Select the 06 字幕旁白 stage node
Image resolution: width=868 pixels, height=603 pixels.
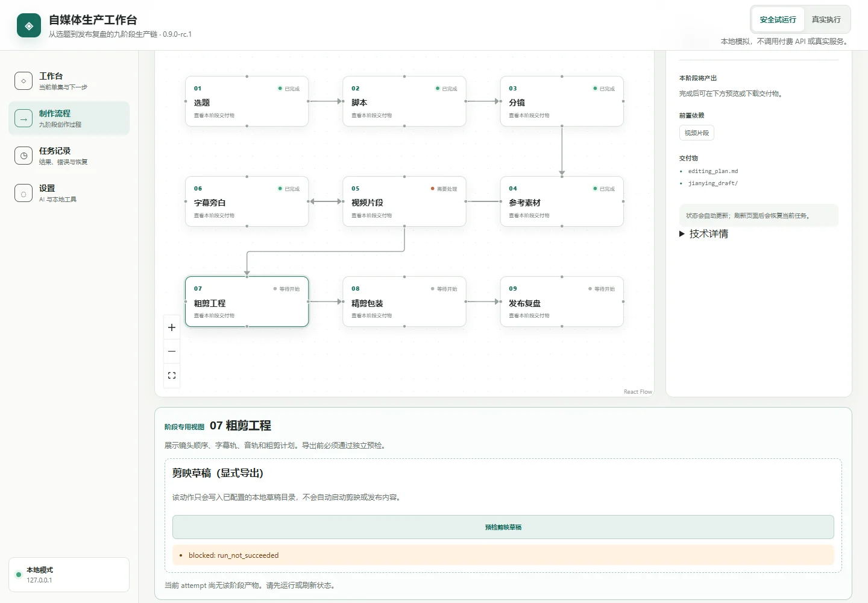[247, 201]
